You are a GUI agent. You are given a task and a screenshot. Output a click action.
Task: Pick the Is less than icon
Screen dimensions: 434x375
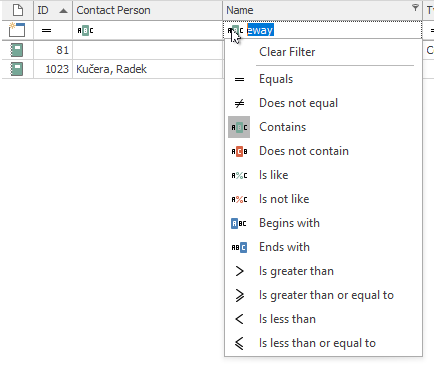[x=239, y=319]
